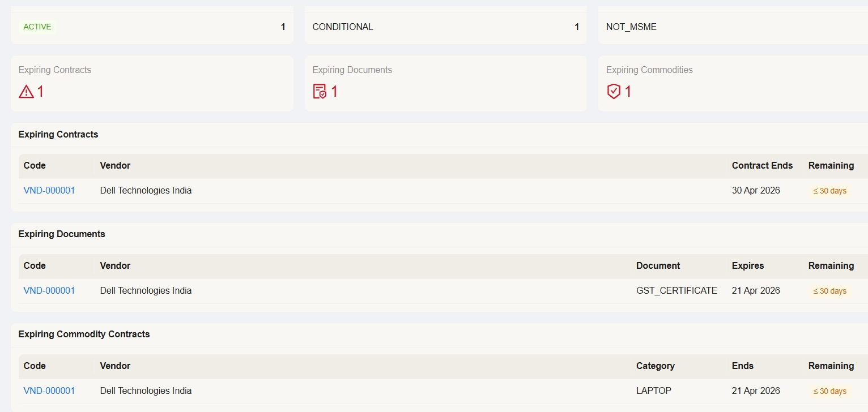The width and height of the screenshot is (868, 412).
Task: Click the document icon in Expiring Documents card
Action: tap(320, 92)
